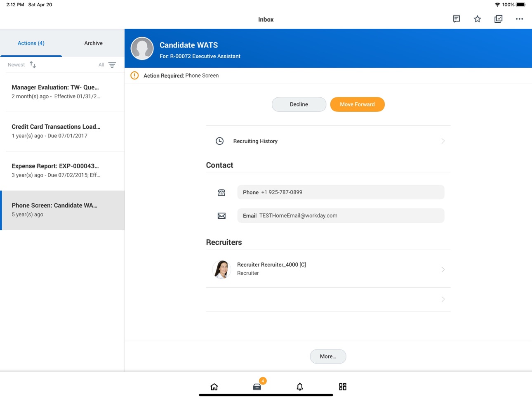Open the filter lines icon beside All
The height and width of the screenshot is (399, 532).
(112, 65)
